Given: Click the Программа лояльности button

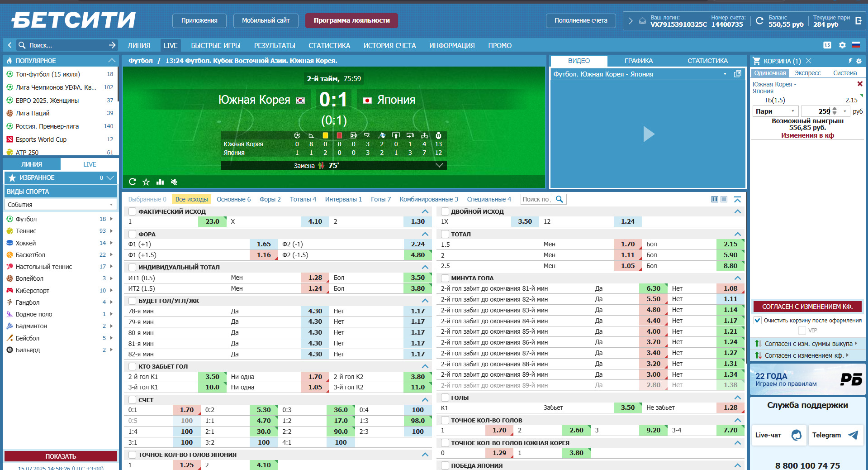Looking at the screenshot, I should point(351,20).
